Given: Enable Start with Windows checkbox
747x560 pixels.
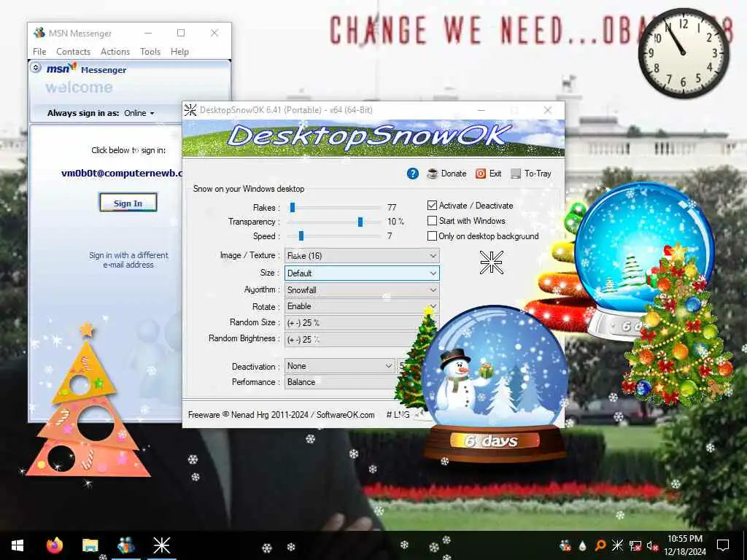Looking at the screenshot, I should [x=432, y=220].
